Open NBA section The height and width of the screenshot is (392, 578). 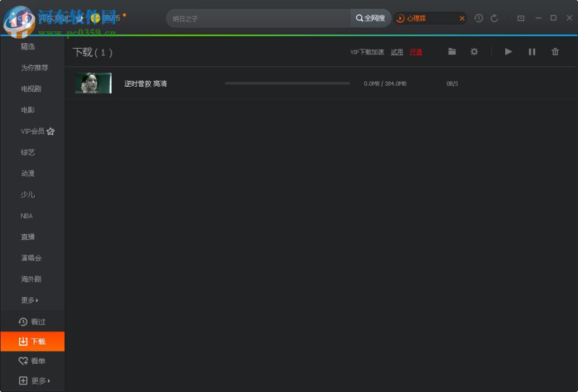pos(27,216)
